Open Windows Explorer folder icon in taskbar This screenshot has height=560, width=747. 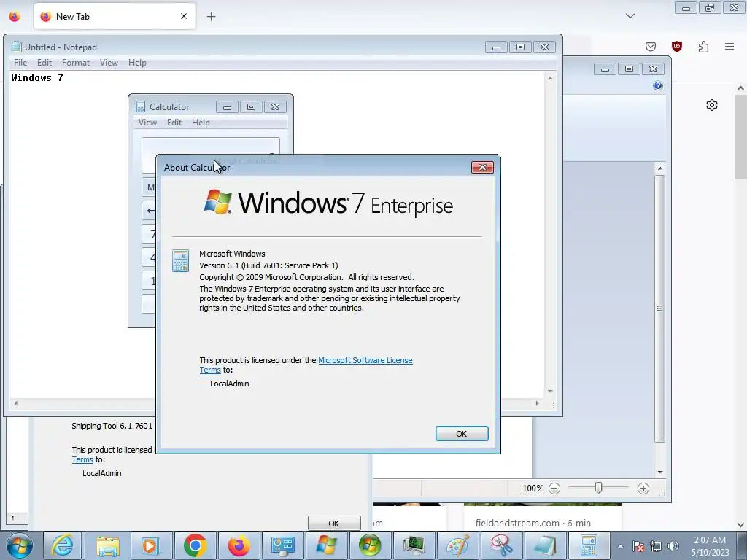coord(108,545)
